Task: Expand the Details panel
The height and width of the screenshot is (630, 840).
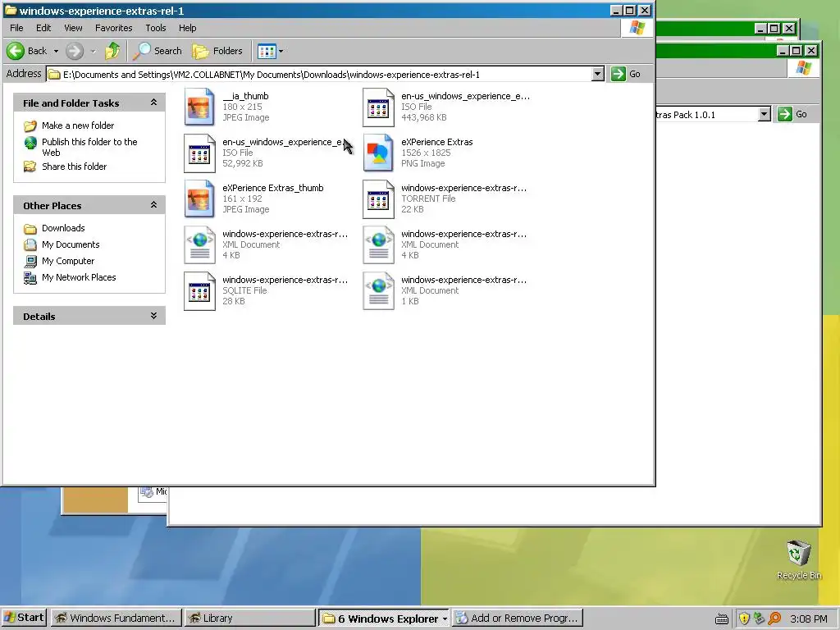Action: 153,316
